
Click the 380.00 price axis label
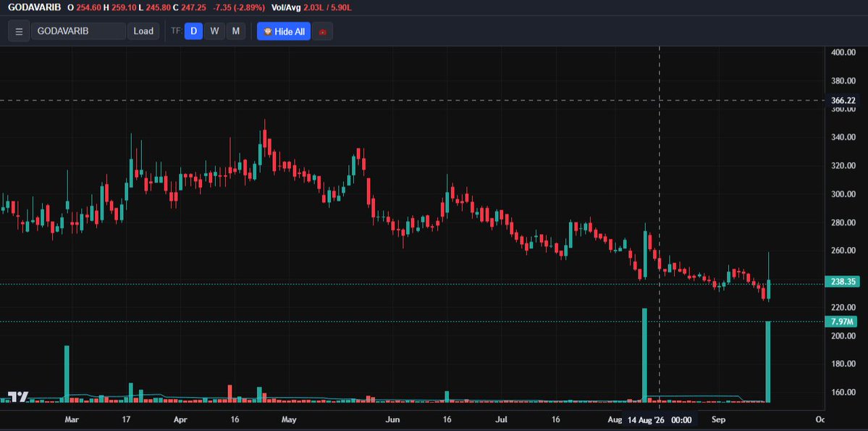(843, 81)
